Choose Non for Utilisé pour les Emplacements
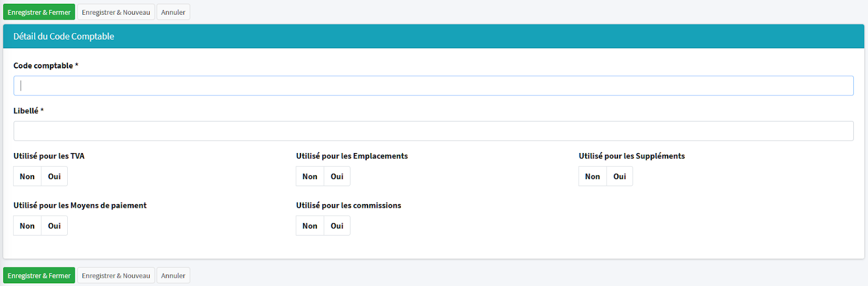868x286 pixels. click(310, 176)
